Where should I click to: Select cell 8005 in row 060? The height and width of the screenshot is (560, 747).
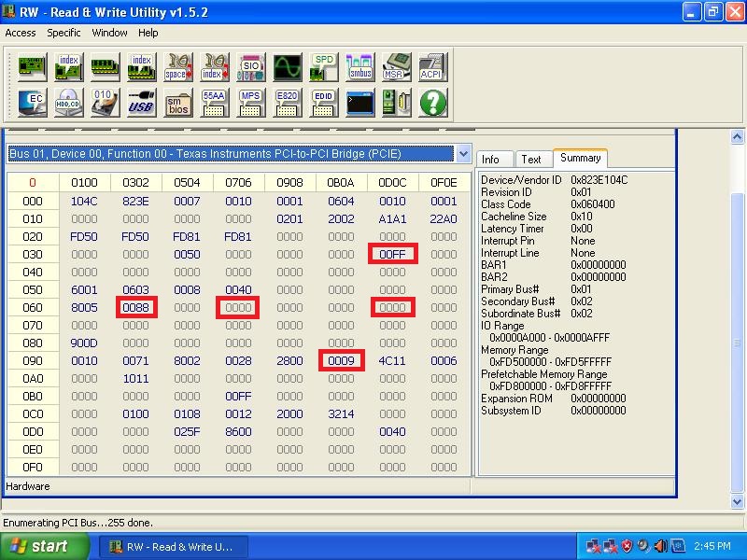84,308
